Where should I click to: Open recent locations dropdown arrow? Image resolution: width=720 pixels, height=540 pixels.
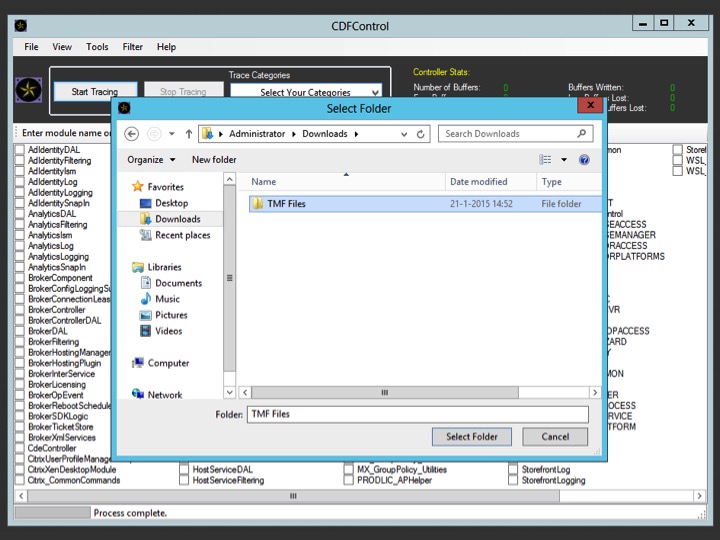pos(172,134)
